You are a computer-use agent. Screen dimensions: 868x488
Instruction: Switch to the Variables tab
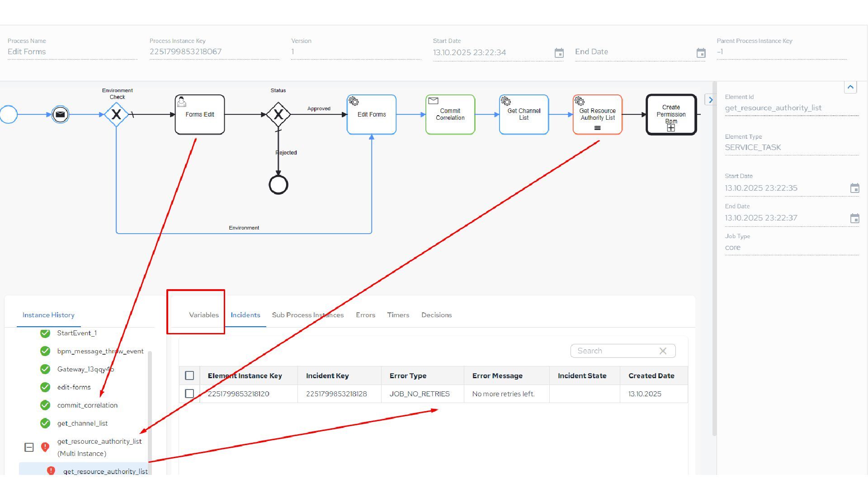pos(203,315)
